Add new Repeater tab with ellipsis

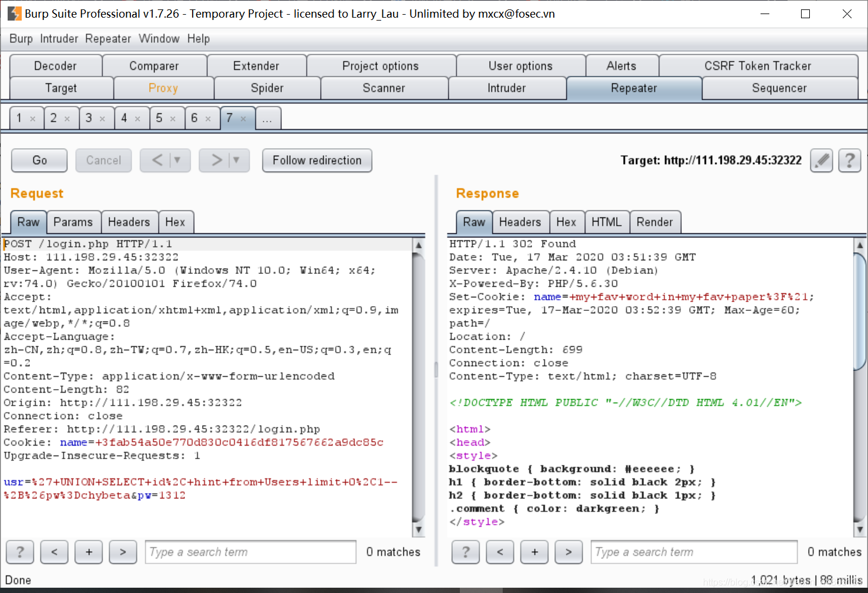coord(268,118)
